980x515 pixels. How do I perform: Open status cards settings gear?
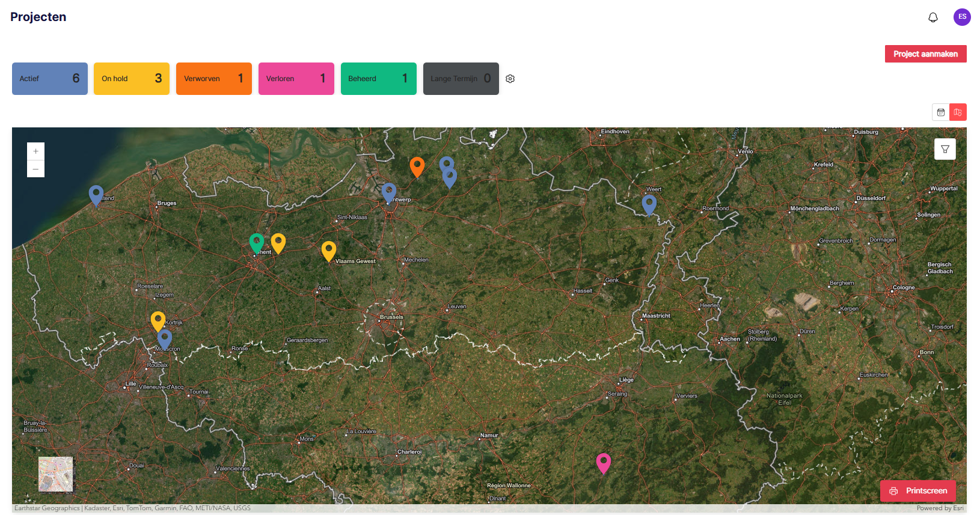[x=510, y=79]
